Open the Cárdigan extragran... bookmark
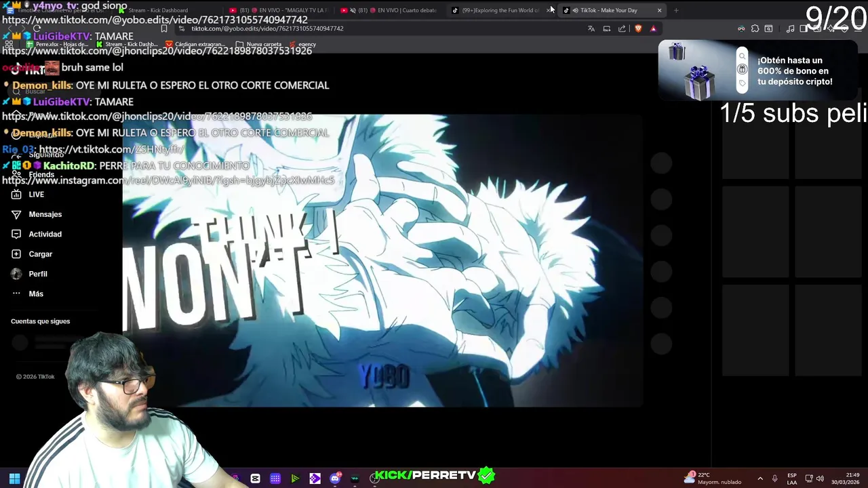Viewport: 868px width, 488px height. pyautogui.click(x=195, y=44)
